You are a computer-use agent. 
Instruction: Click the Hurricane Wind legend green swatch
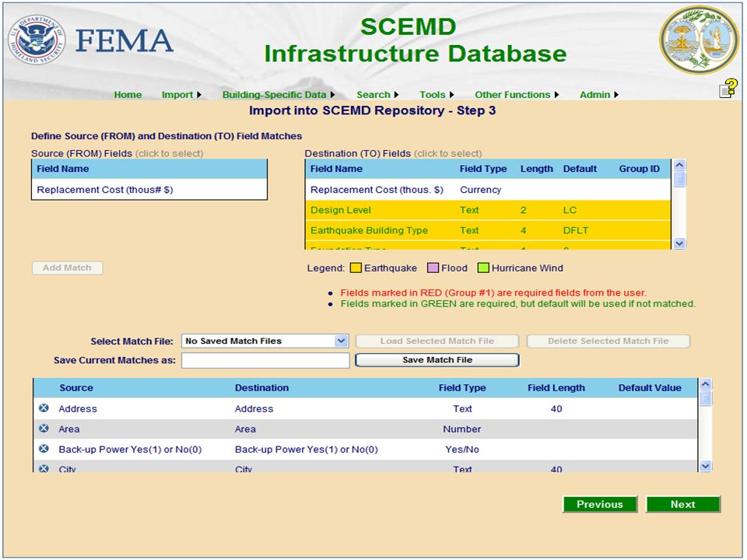click(483, 268)
